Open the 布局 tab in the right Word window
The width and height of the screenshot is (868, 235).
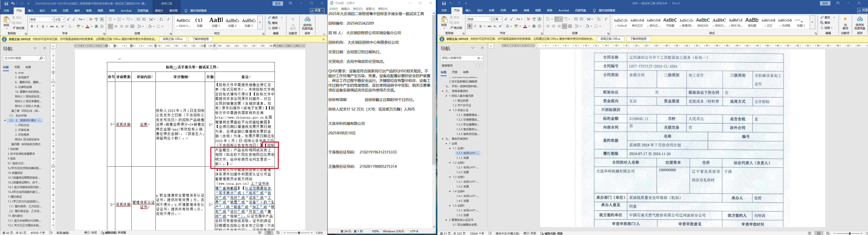pos(492,11)
